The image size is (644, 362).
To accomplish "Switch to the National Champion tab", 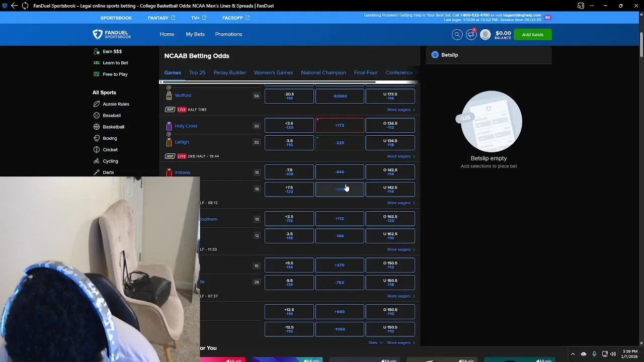I will 324,72.
